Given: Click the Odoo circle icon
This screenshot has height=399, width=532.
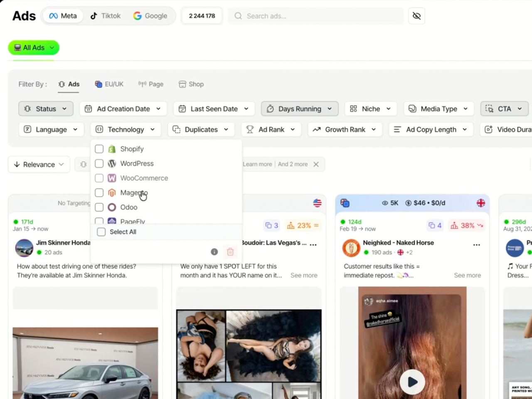Looking at the screenshot, I should (x=112, y=207).
